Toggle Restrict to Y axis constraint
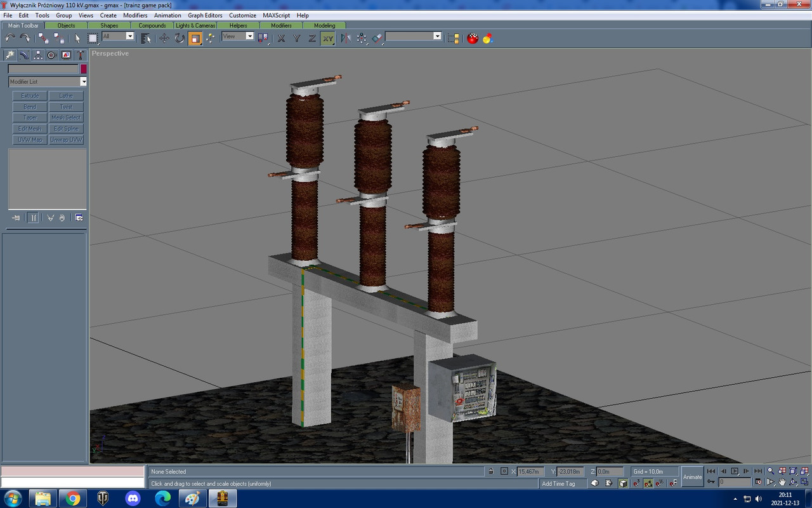 297,38
